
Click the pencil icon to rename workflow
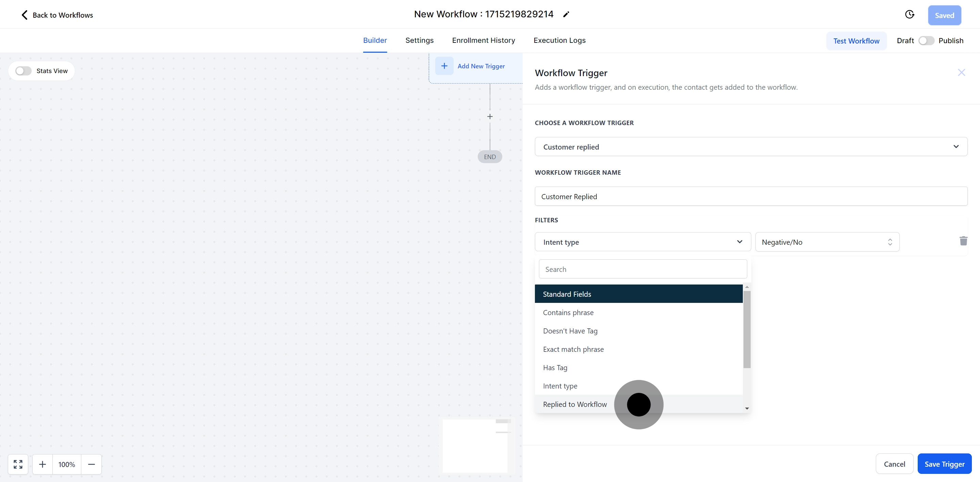pyautogui.click(x=566, y=14)
